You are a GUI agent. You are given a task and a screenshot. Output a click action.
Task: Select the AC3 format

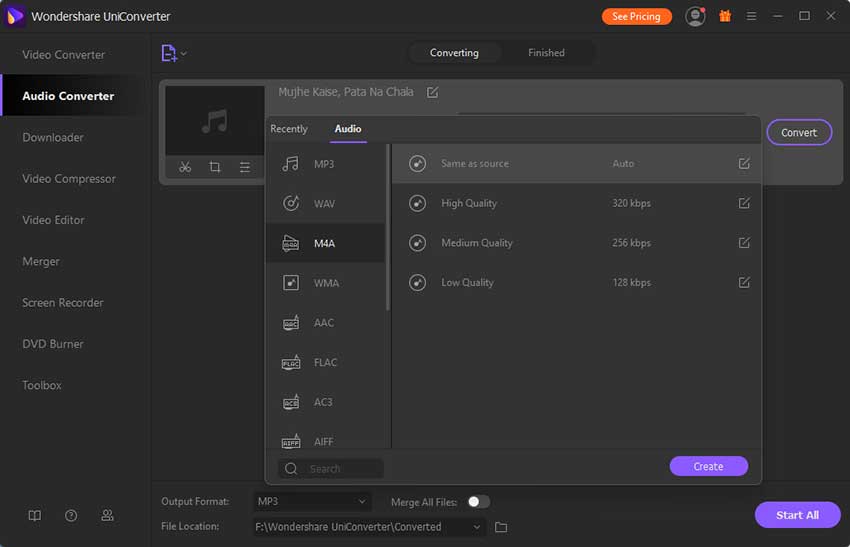pyautogui.click(x=325, y=402)
